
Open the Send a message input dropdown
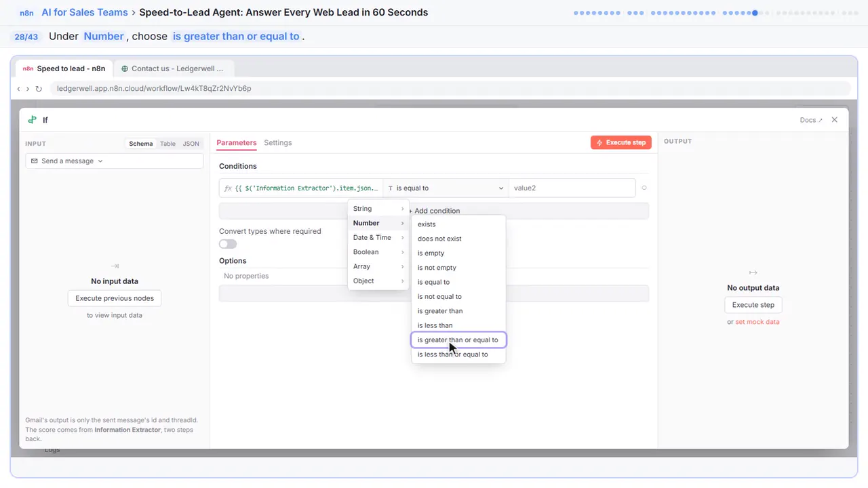115,161
